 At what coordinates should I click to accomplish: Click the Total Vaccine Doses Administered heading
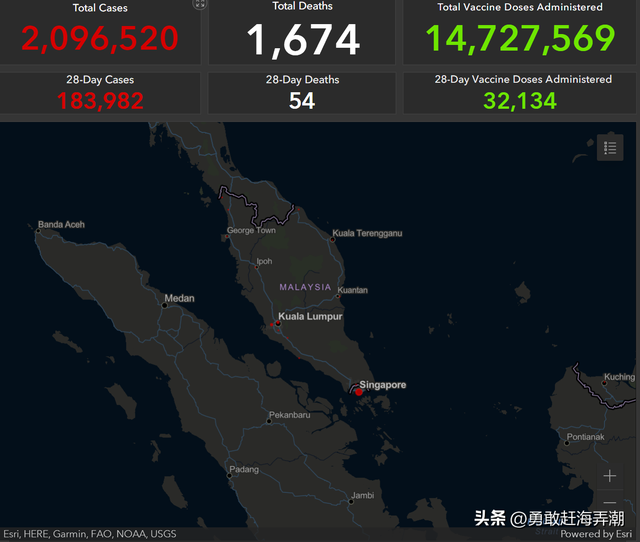pos(520,7)
